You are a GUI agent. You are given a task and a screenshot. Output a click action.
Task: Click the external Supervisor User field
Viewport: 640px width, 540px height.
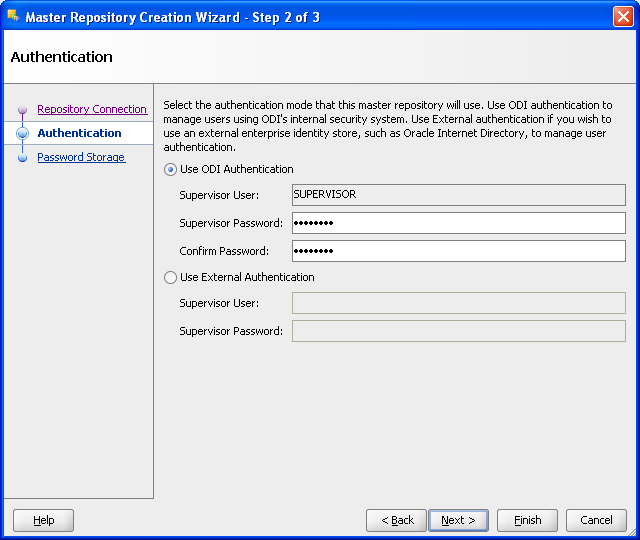coord(459,303)
